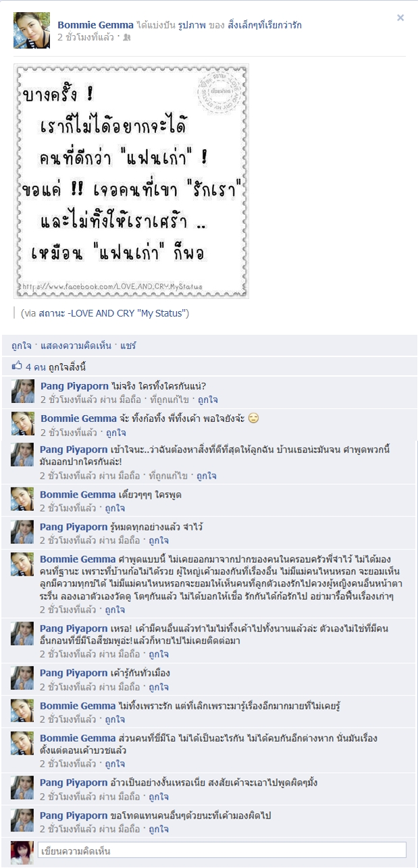The height and width of the screenshot is (868, 418).
Task: Open the สิ่งเล็กๆที่เรียกว่ารัก page link
Action: point(259,25)
